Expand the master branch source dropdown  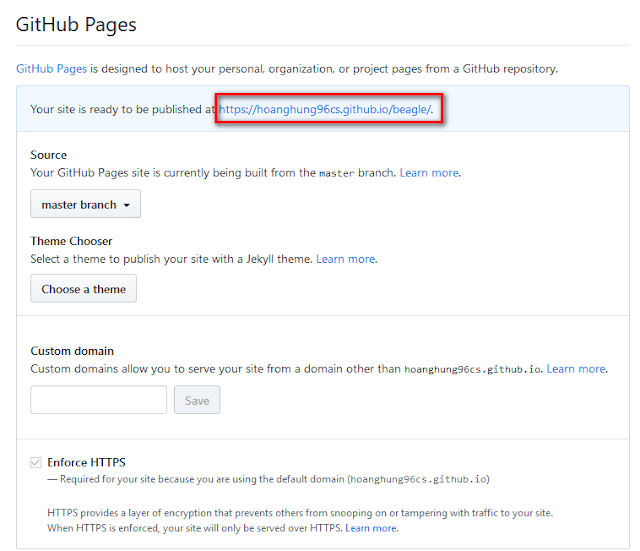(85, 204)
